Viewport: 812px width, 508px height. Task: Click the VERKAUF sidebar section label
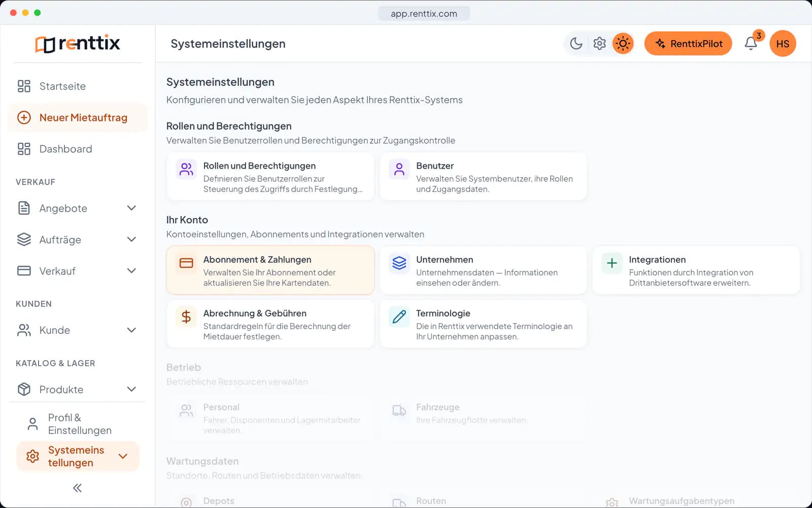36,182
